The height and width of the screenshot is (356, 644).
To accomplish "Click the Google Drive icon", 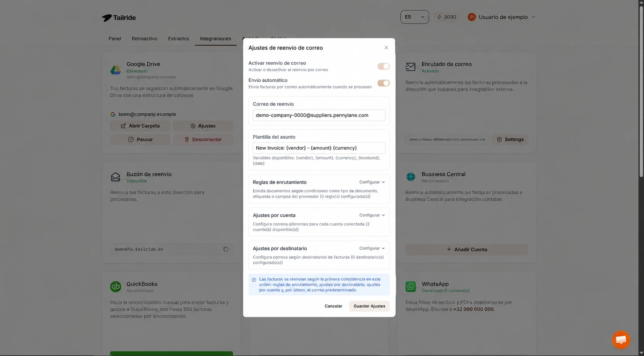I will 115,70.
